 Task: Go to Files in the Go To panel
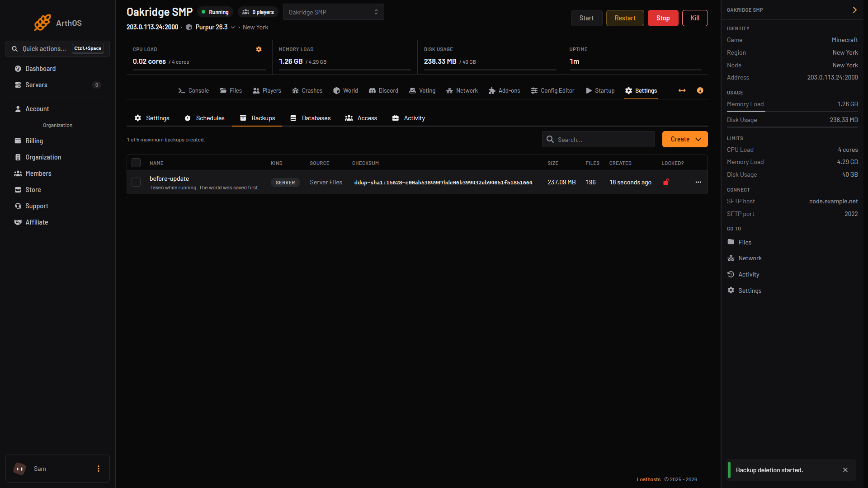[739, 242]
